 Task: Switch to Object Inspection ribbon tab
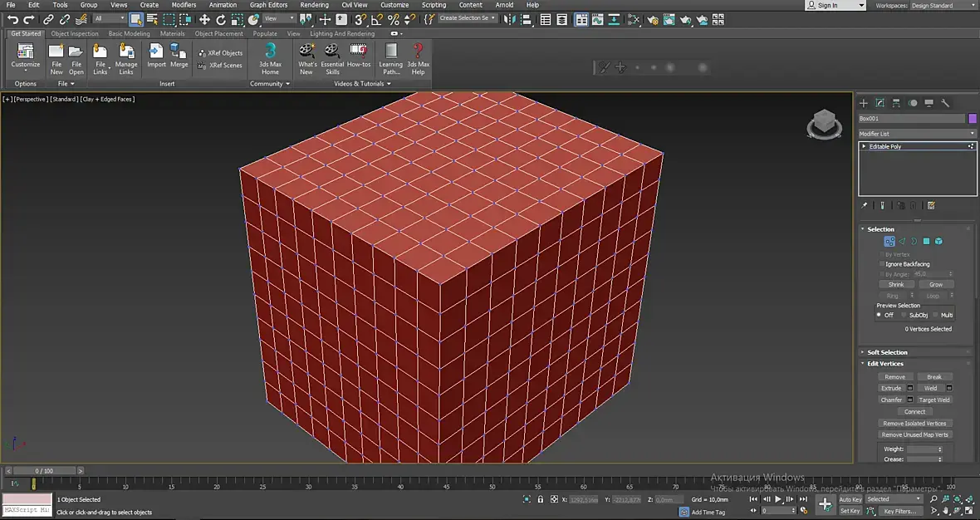tap(75, 34)
